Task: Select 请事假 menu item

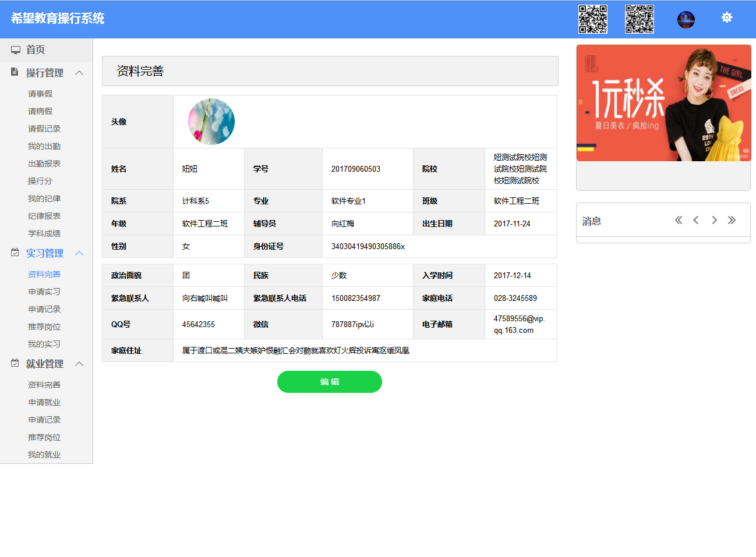Action: pos(40,94)
